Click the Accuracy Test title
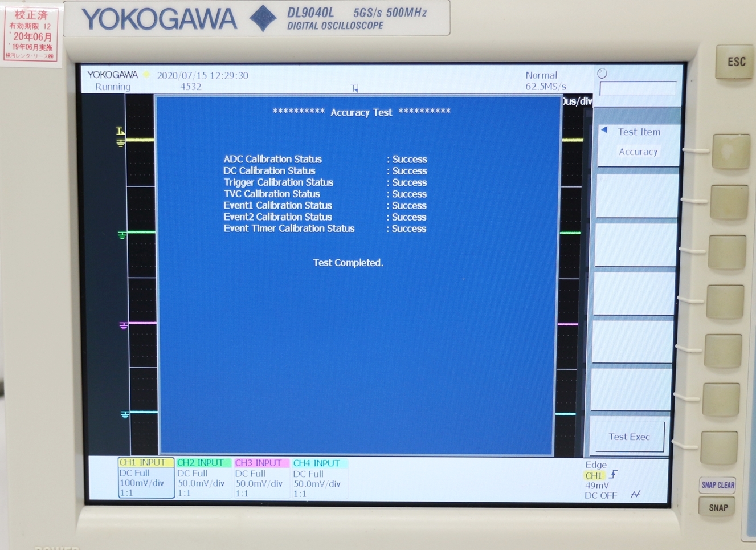Image resolution: width=756 pixels, height=550 pixels. pyautogui.click(x=361, y=112)
